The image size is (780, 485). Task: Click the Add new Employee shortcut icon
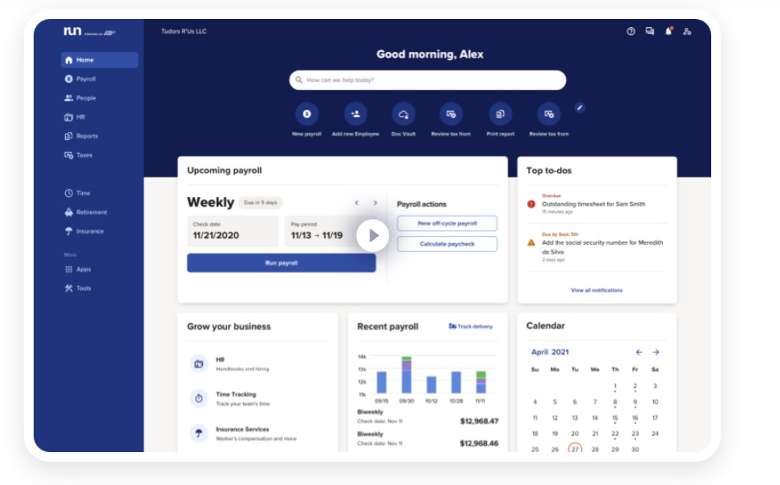point(355,114)
